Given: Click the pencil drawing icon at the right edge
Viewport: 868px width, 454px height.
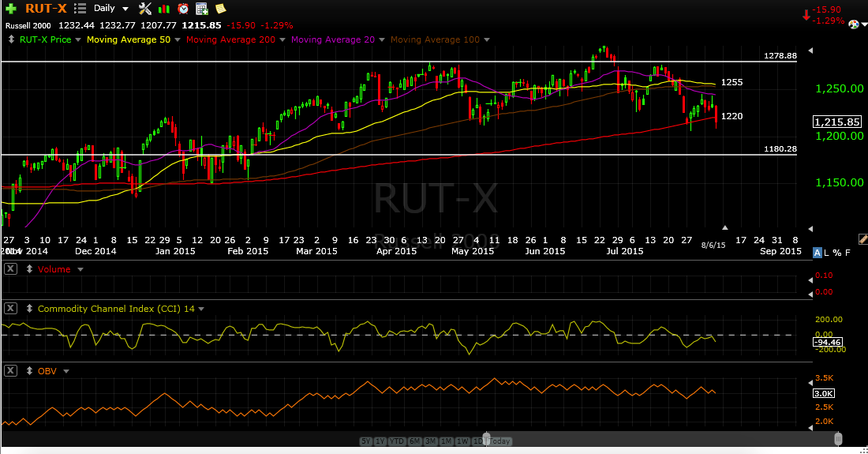Looking at the screenshot, I should (x=862, y=239).
